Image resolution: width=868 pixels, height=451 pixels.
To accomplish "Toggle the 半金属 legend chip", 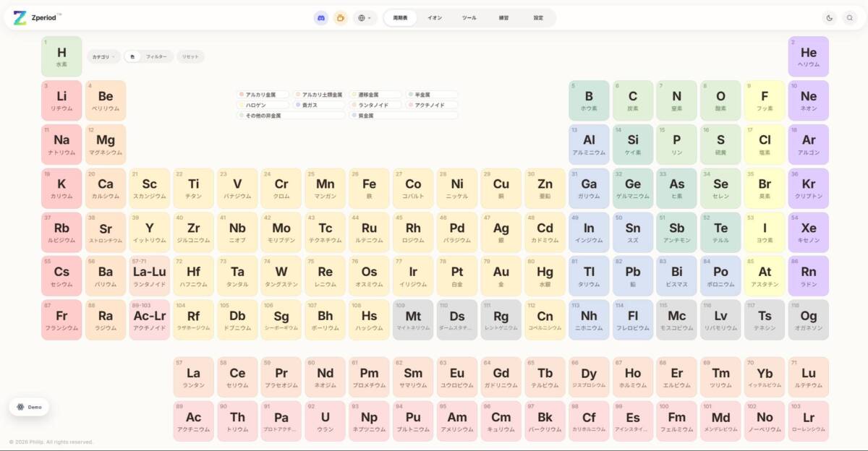I will pos(433,95).
